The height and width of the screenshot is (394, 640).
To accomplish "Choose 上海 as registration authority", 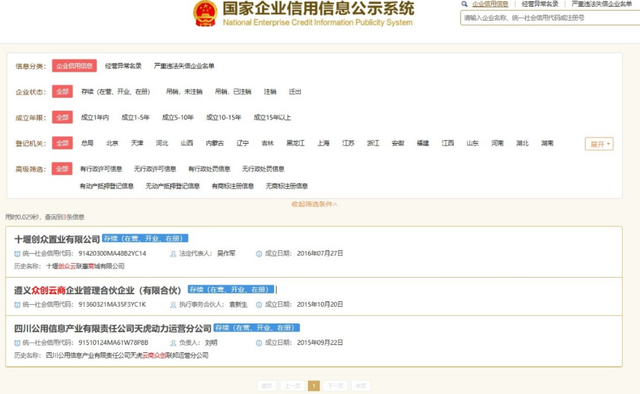I will coord(323,143).
